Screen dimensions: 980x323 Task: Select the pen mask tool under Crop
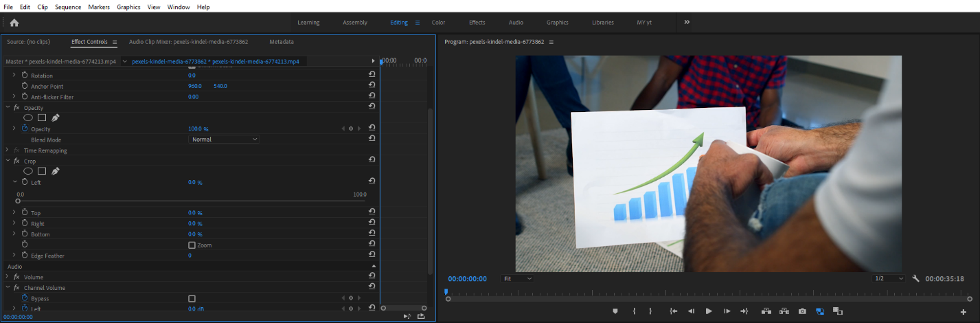56,171
